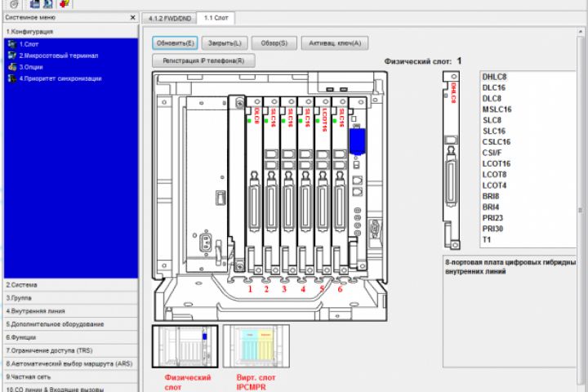Select the Вирт. слот IPCMPR thumbnail

click(x=256, y=346)
